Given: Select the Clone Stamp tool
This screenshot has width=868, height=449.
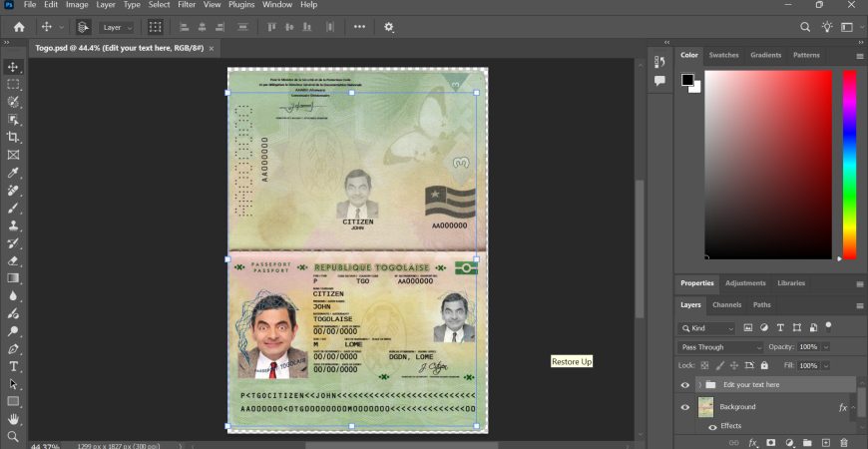Looking at the screenshot, I should pyautogui.click(x=13, y=225).
